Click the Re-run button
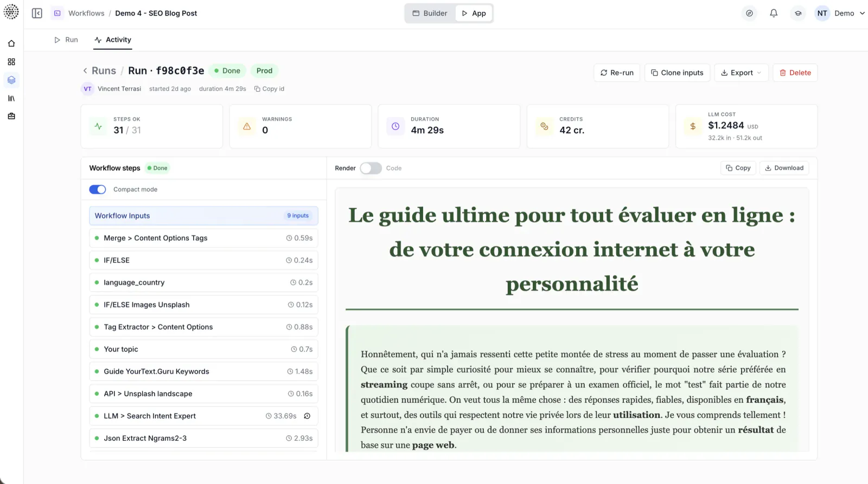The image size is (868, 484). [617, 73]
